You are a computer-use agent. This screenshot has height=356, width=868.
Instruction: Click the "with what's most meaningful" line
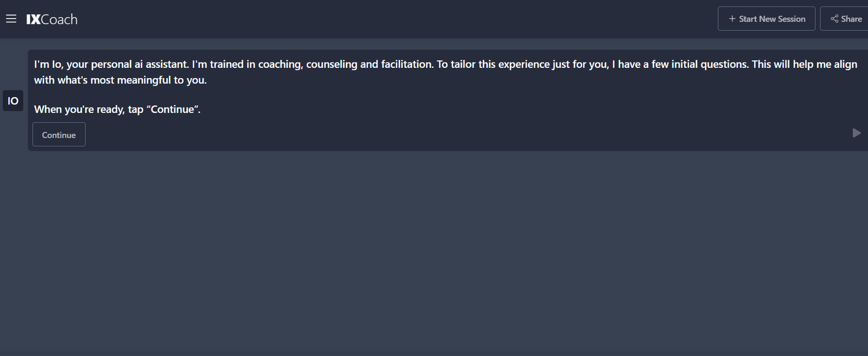coord(120,80)
